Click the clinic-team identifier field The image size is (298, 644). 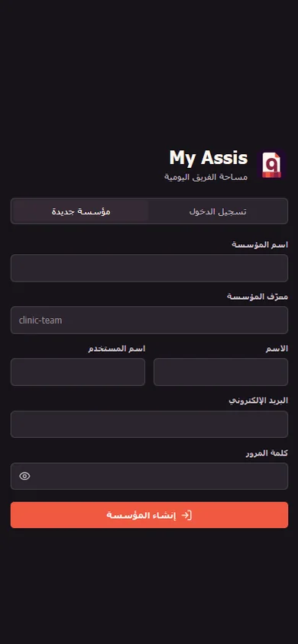pyautogui.click(x=149, y=320)
